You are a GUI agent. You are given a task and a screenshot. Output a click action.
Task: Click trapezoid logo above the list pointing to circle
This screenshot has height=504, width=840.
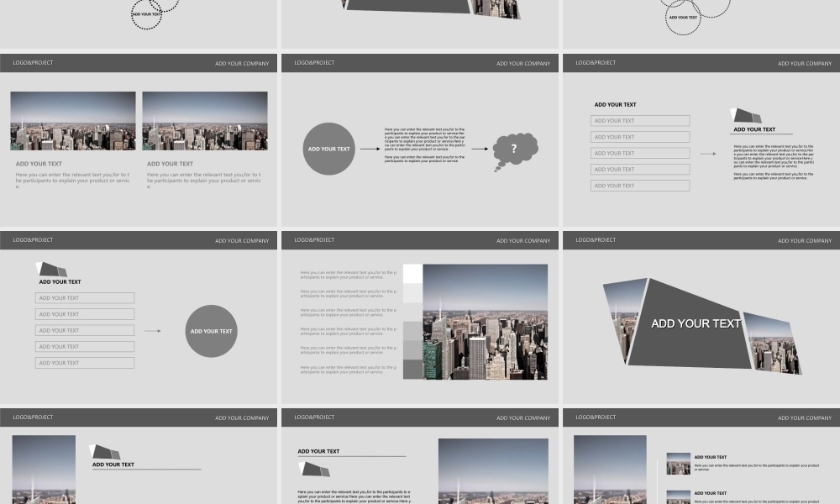pos(52,270)
